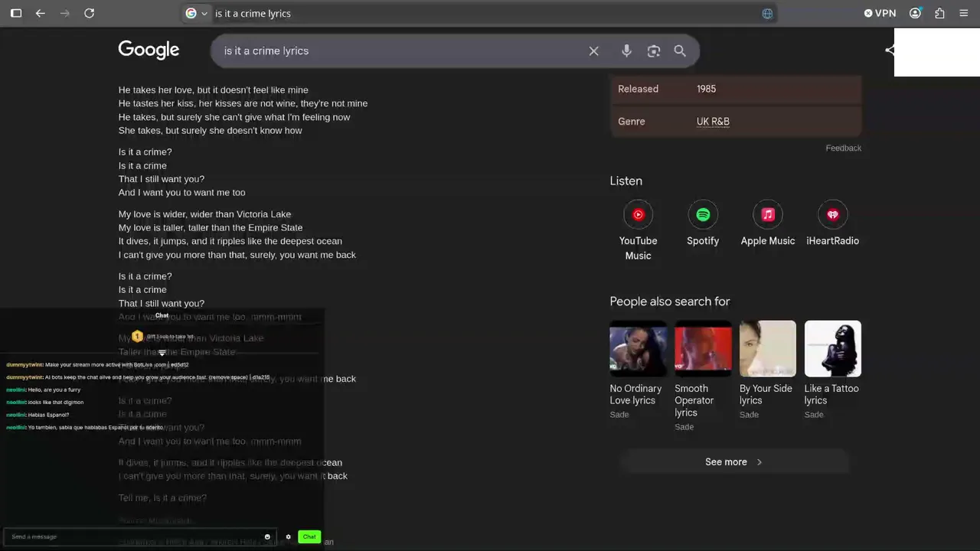Click the Like a Tattoo lyrics title
980x551 pixels.
coord(831,394)
